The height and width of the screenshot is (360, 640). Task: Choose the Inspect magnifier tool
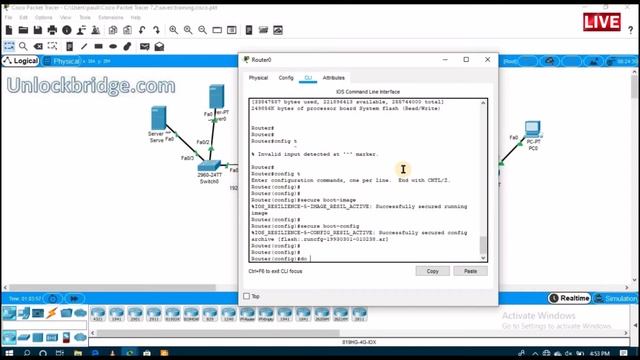(x=23, y=46)
